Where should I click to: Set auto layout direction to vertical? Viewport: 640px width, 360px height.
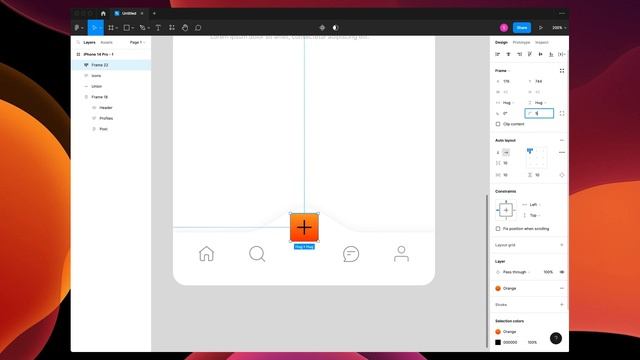(x=498, y=153)
